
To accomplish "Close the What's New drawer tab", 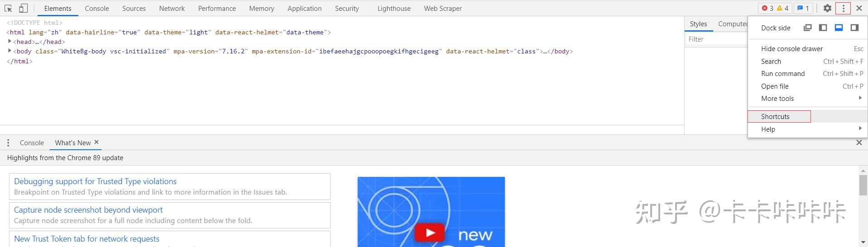I will pos(96,142).
